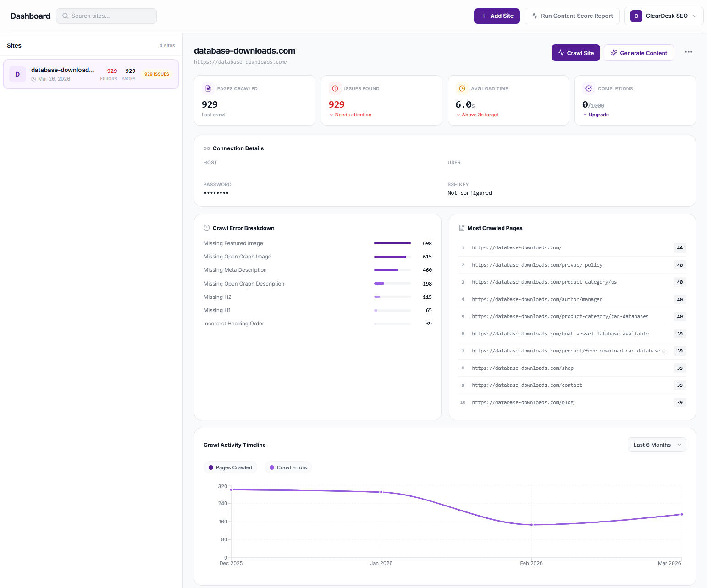Viewport: 707px width, 588px height.
Task: Click the Pages Crawled document icon
Action: [208, 88]
